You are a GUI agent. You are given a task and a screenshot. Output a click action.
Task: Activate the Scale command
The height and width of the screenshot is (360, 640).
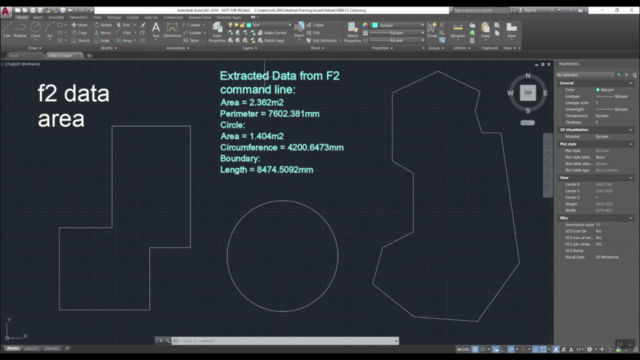point(102,40)
